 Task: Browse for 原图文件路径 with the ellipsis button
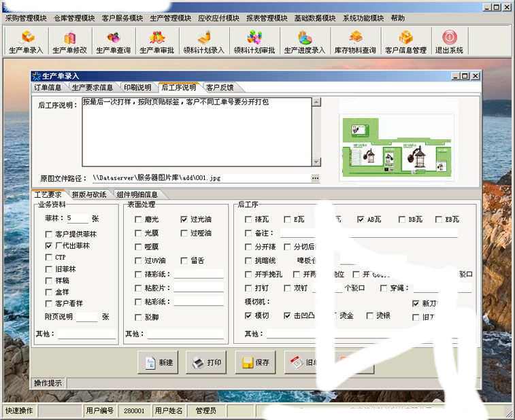[x=315, y=178]
